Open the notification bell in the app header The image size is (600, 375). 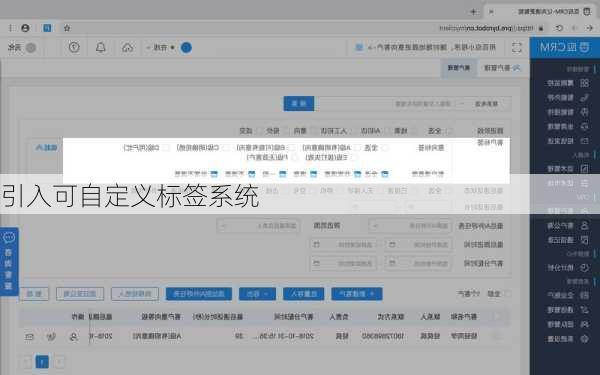[101, 47]
